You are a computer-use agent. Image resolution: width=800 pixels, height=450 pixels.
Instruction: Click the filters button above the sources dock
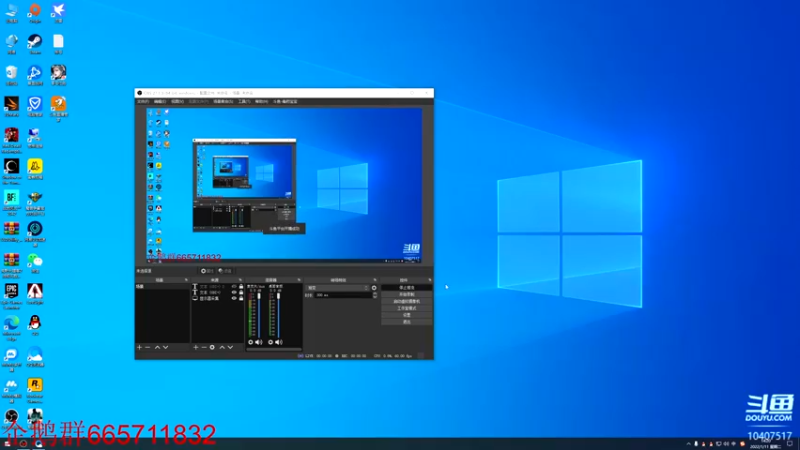225,271
